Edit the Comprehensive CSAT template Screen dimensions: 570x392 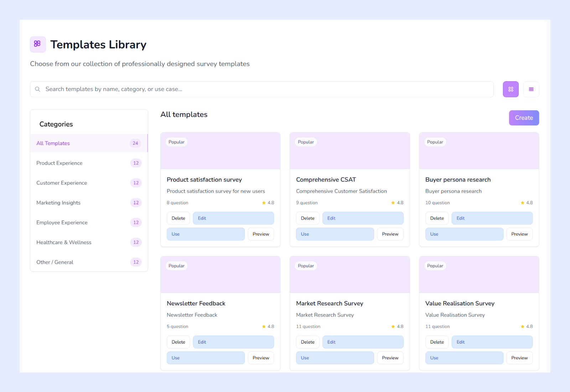coord(363,218)
